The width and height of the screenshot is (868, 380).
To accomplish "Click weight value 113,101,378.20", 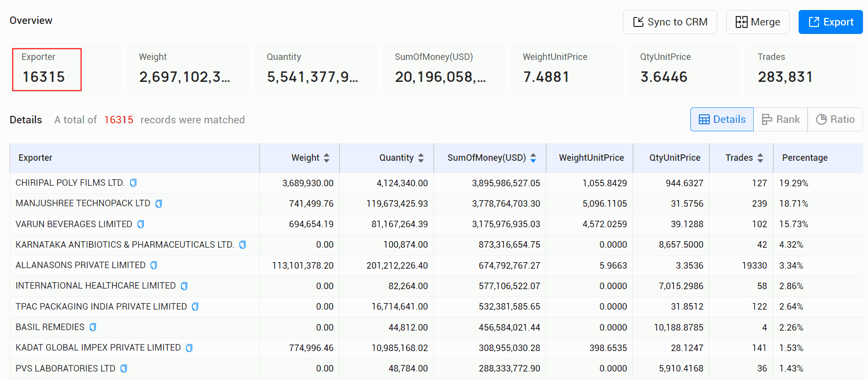I will tap(303, 266).
